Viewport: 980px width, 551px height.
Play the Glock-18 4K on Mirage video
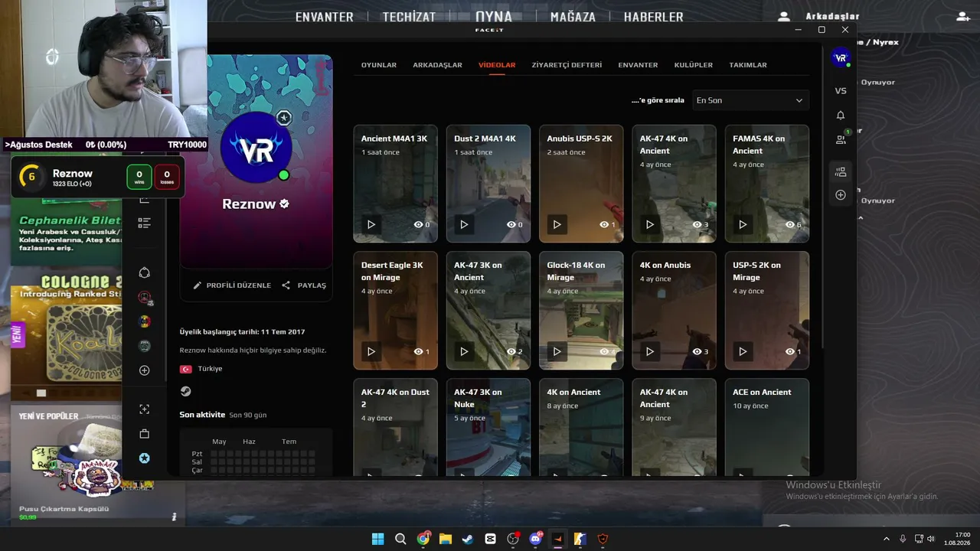557,352
